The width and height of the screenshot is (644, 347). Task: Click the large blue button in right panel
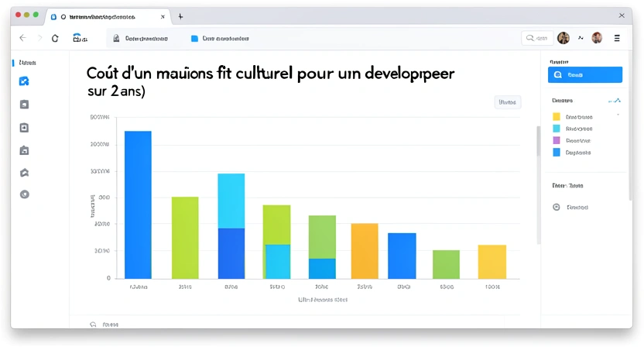point(585,75)
